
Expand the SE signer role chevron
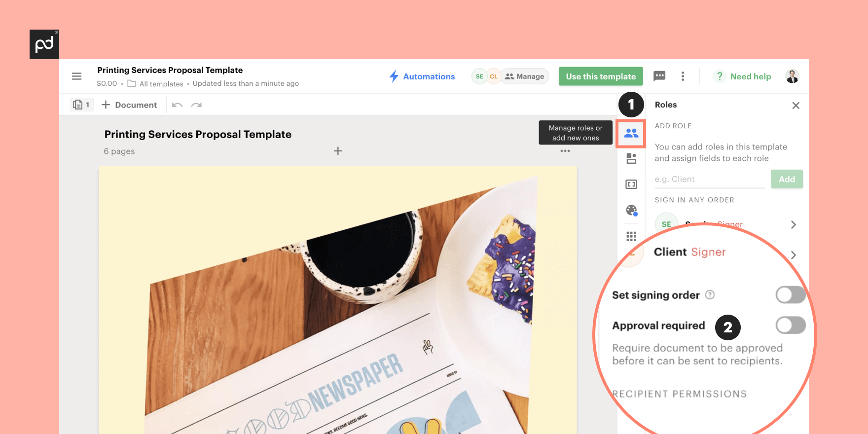793,225
